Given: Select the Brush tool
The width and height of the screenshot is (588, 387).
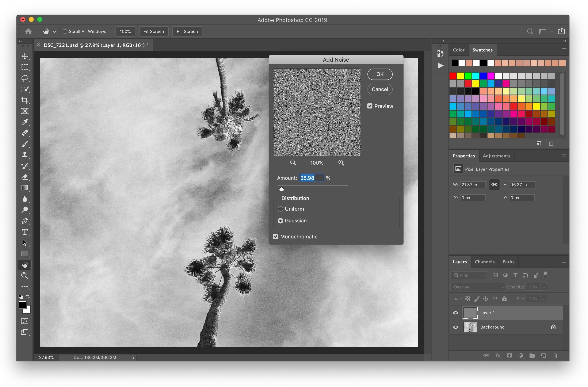Looking at the screenshot, I should click(x=25, y=144).
